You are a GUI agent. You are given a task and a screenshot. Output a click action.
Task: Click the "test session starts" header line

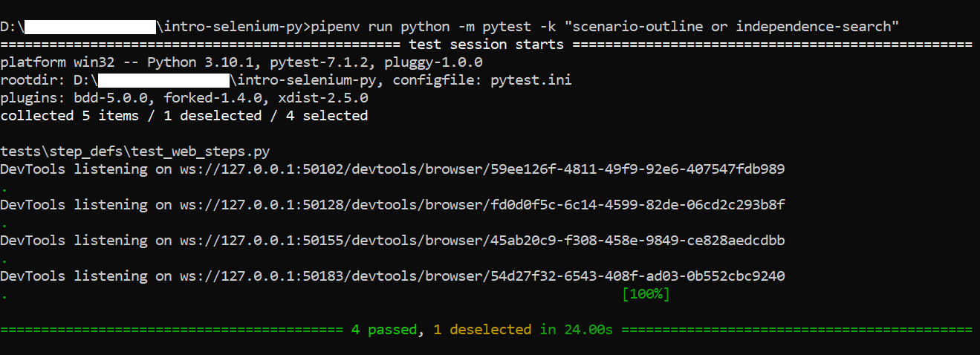click(x=487, y=45)
